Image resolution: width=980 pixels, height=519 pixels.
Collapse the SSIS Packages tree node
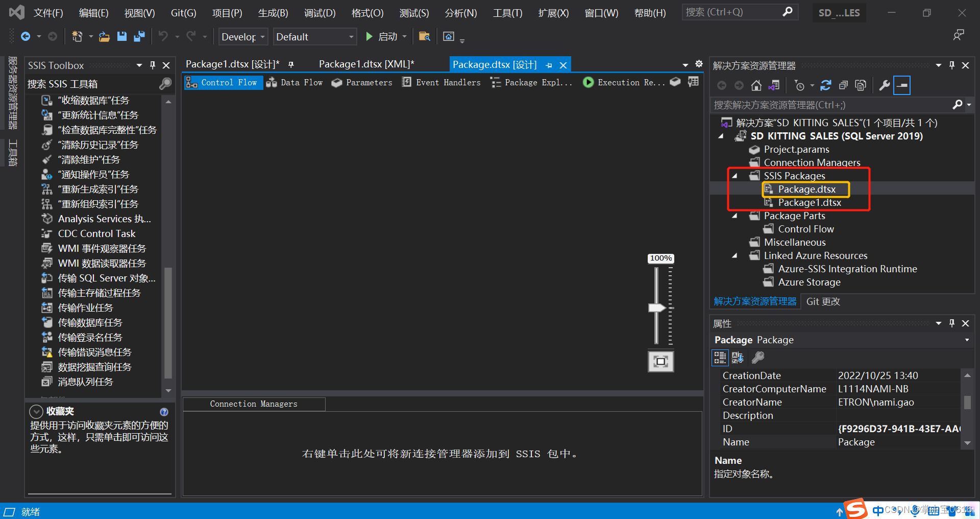pyautogui.click(x=734, y=176)
